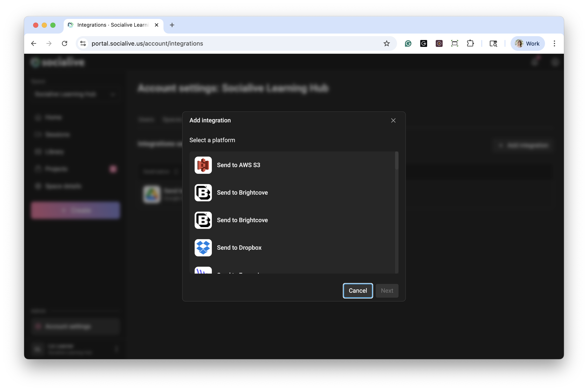The image size is (588, 391).
Task: Close the Add integration dialog with X
Action: click(393, 120)
